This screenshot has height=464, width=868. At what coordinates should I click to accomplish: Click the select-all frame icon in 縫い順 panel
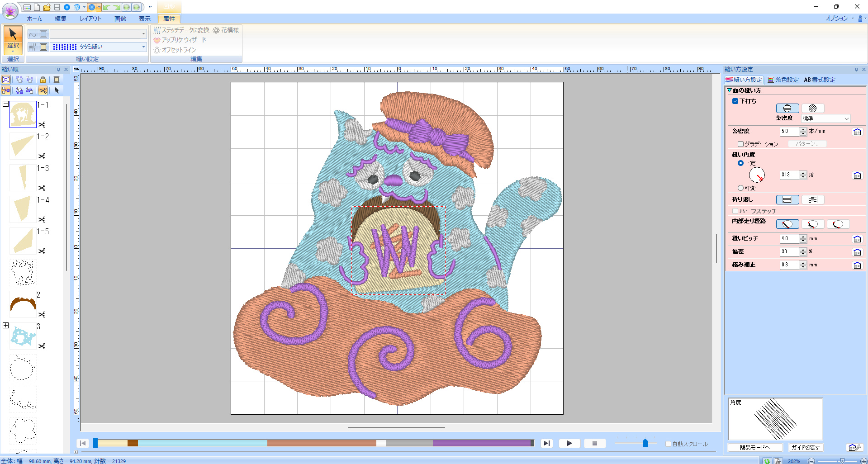6,80
